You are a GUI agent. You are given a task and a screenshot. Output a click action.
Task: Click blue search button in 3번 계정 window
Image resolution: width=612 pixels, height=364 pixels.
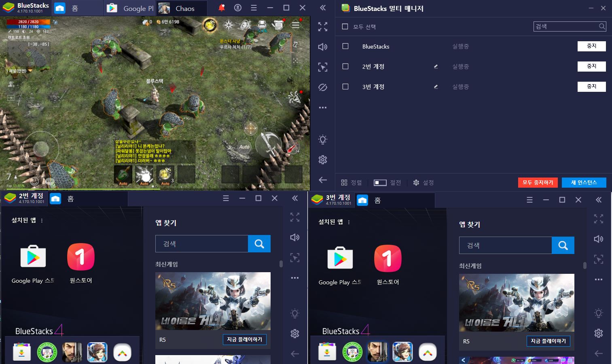tap(563, 245)
